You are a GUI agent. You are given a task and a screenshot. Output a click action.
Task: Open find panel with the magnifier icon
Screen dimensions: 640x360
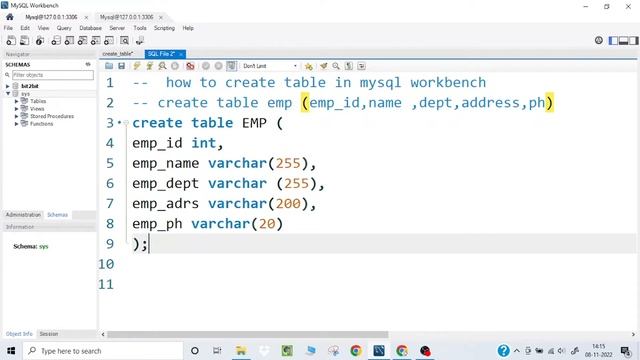(x=336, y=66)
